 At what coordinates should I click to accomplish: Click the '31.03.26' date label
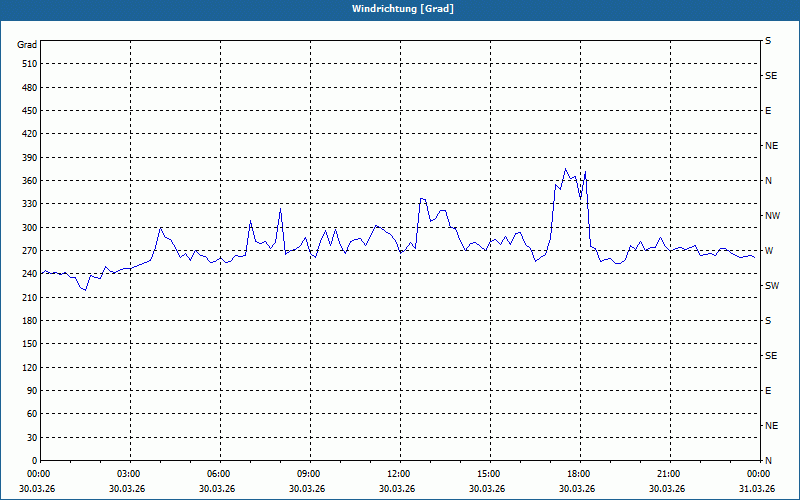click(x=757, y=488)
